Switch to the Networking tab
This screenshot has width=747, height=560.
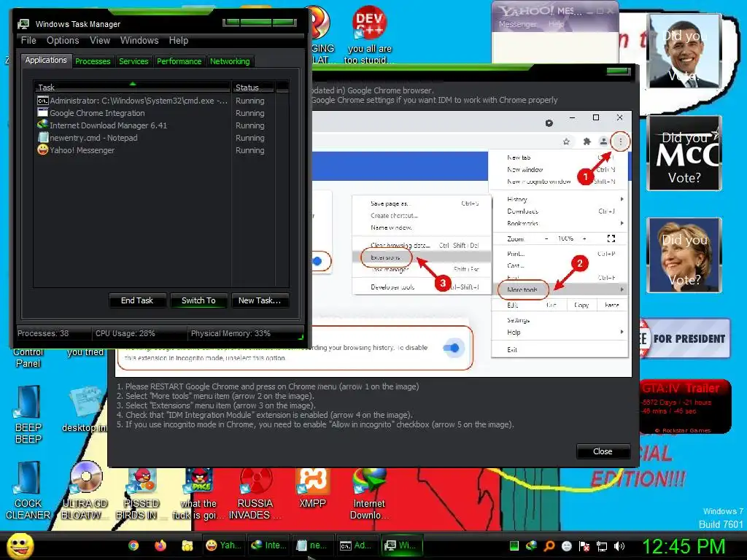pyautogui.click(x=230, y=61)
